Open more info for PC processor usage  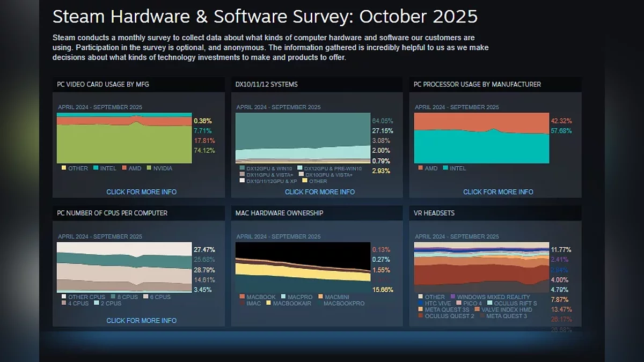[x=498, y=192]
